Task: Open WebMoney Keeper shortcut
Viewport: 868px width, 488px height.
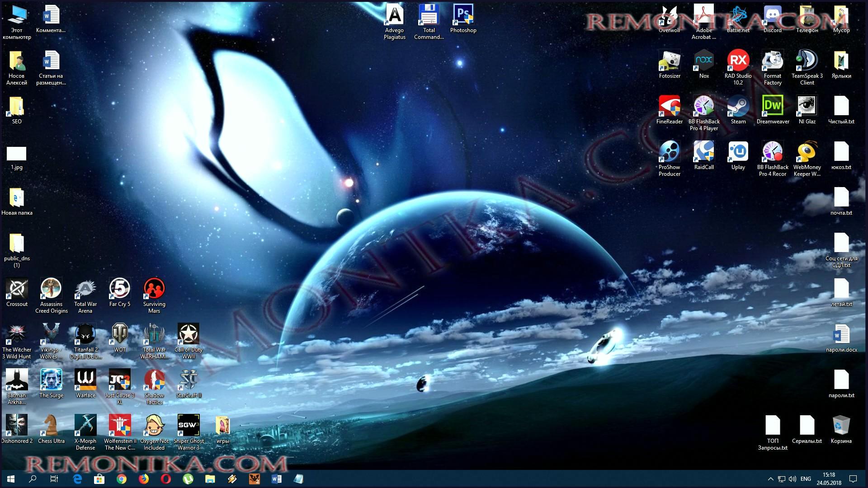Action: [x=807, y=159]
